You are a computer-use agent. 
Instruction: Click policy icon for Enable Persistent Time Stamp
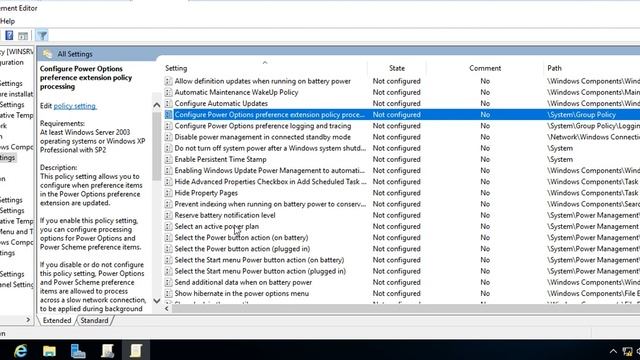point(168,159)
